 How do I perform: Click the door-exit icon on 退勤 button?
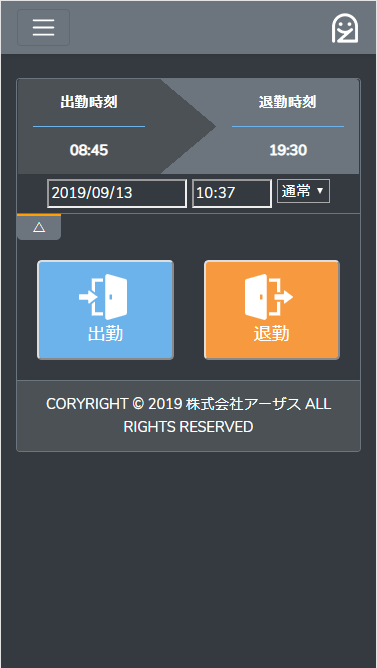[x=269, y=297]
